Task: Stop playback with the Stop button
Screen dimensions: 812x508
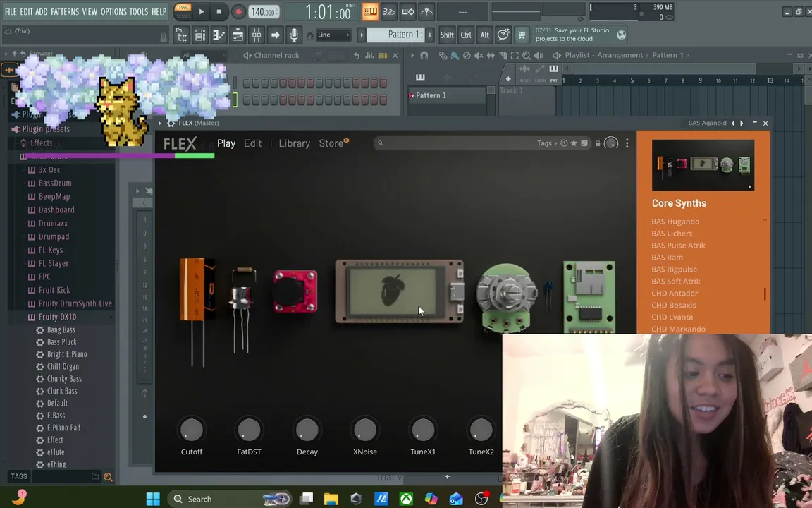Action: (x=219, y=11)
